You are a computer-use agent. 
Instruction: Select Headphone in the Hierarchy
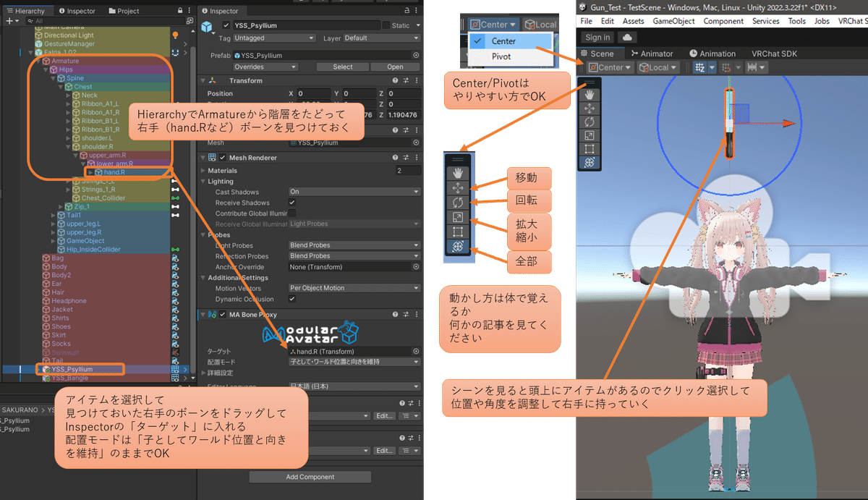[x=69, y=301]
